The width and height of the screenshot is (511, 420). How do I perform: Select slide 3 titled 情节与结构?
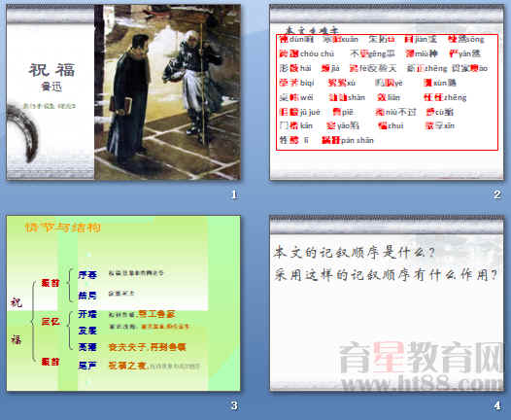tap(123, 303)
